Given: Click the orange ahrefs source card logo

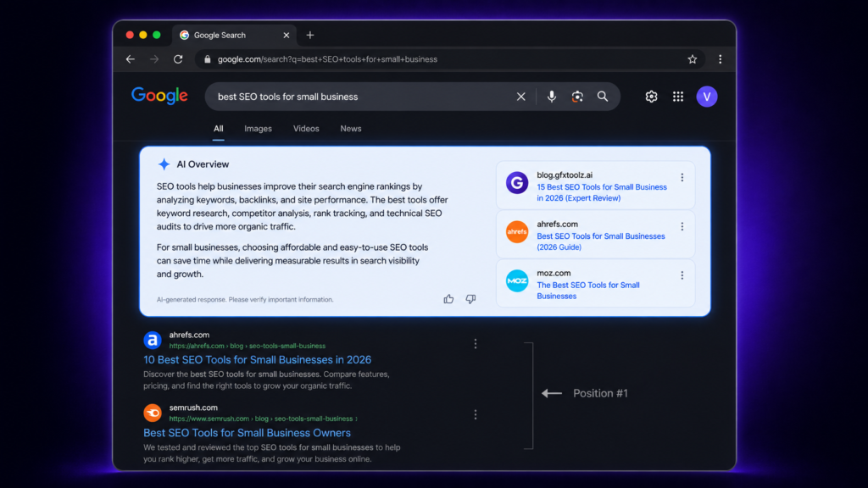Looking at the screenshot, I should (x=517, y=232).
